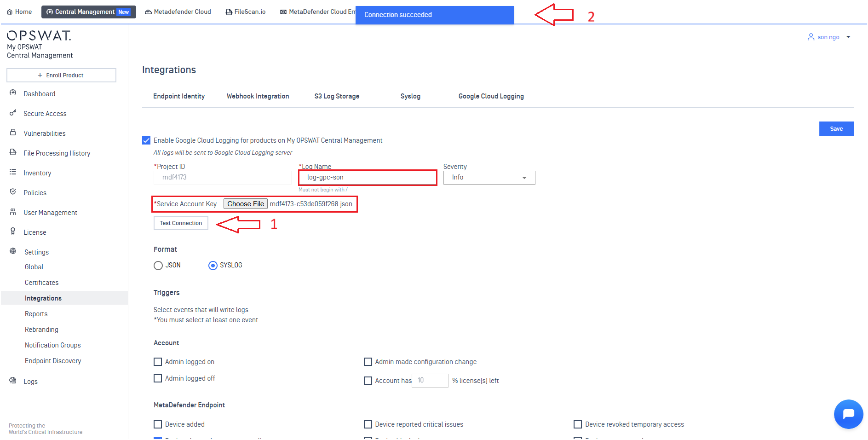Screen dimensions: 868x440
Task: Open File Processing History page
Action: point(57,153)
